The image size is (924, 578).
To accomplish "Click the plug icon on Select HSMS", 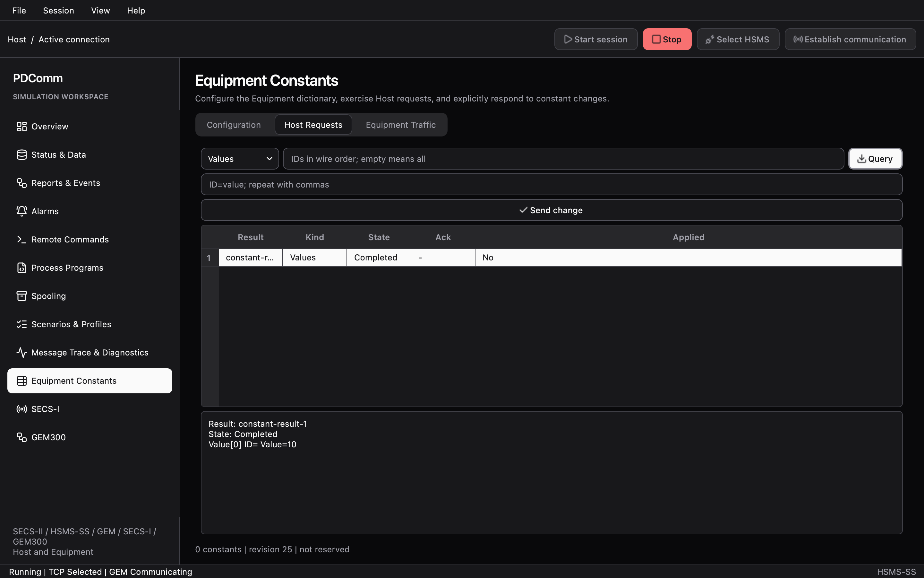I will pyautogui.click(x=710, y=39).
